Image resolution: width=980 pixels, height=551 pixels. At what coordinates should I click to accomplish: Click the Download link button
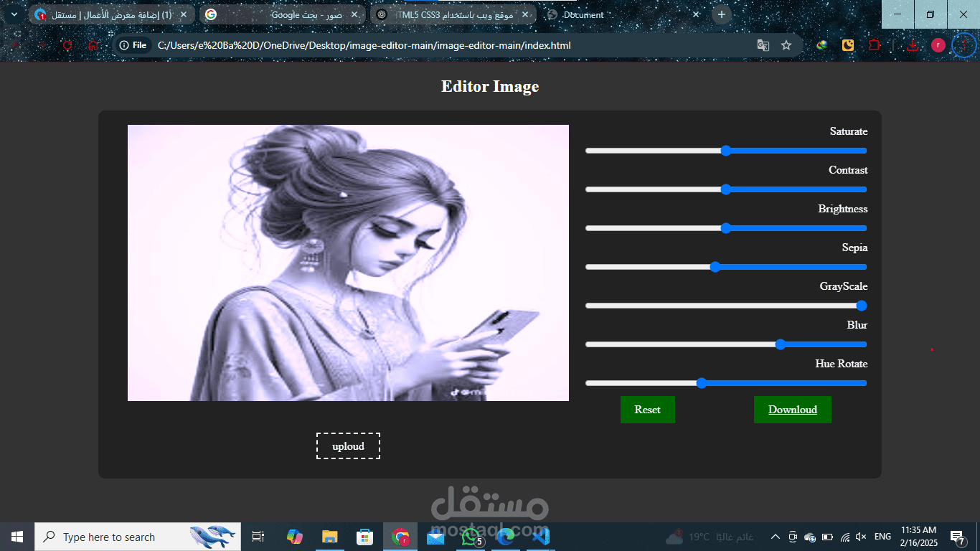(793, 410)
